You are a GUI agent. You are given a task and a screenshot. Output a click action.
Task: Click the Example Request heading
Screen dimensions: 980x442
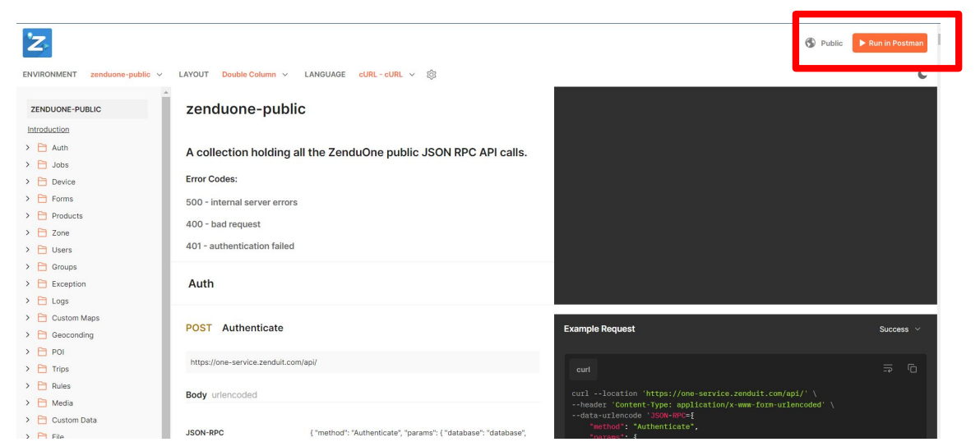pyautogui.click(x=599, y=329)
